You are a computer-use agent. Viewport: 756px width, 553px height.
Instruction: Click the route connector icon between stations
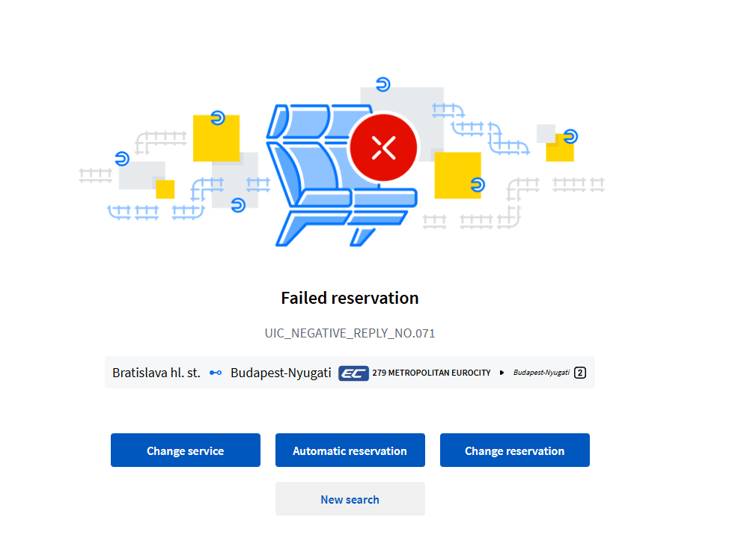(216, 373)
